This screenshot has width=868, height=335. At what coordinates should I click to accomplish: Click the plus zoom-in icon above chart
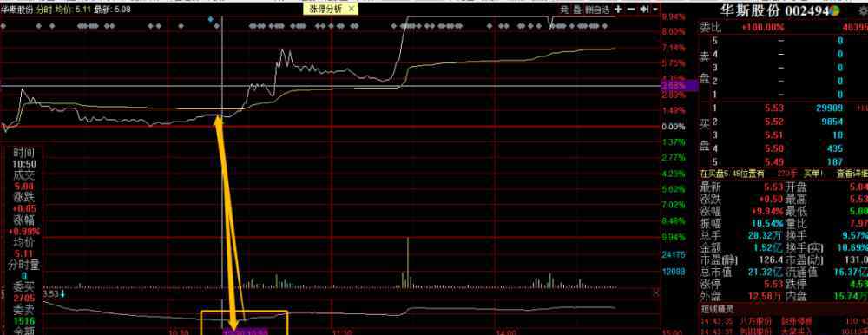618,10
